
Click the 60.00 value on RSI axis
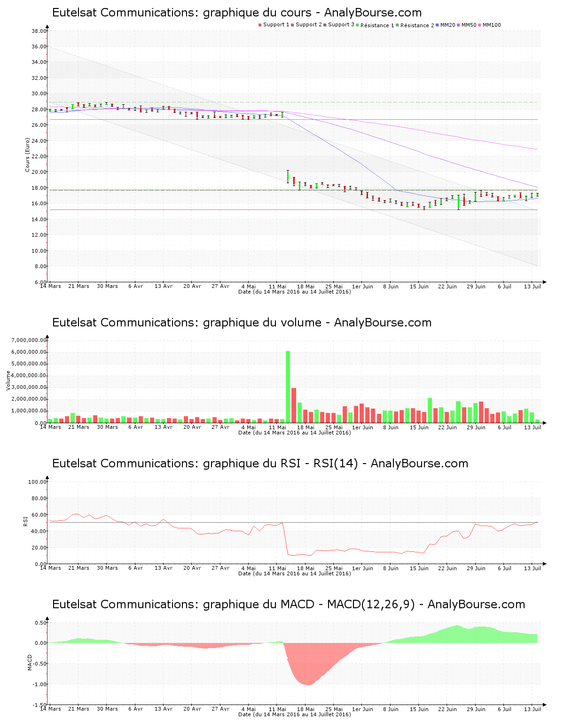point(39,515)
